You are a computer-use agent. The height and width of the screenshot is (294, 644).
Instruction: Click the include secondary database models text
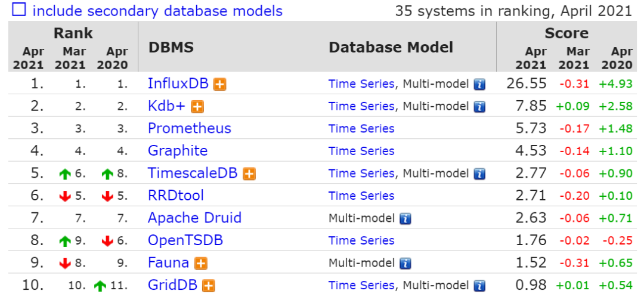157,11
